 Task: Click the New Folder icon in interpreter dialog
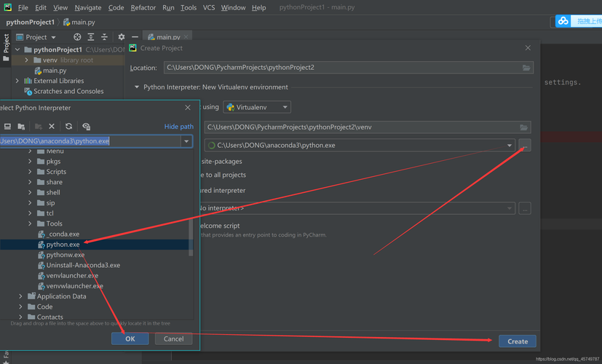(39, 127)
